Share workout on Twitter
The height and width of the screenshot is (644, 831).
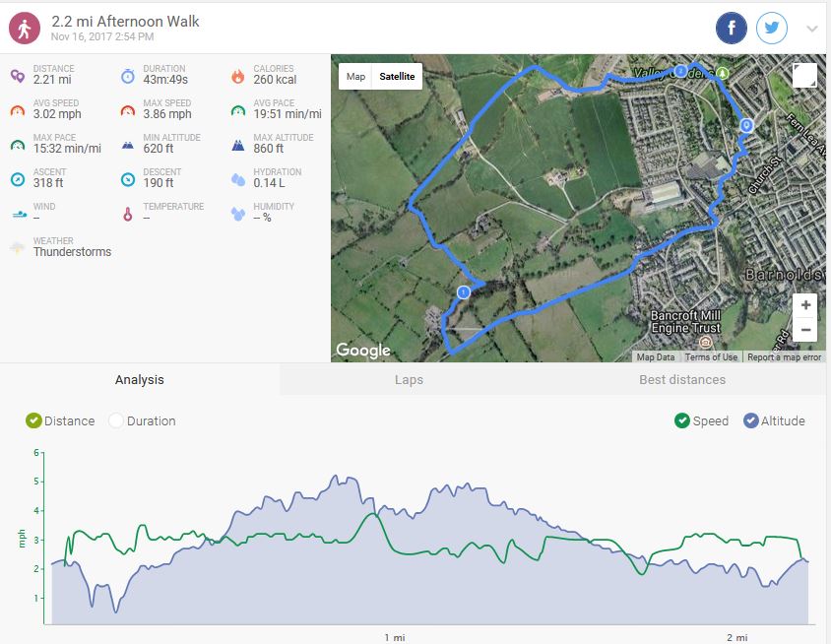point(772,29)
